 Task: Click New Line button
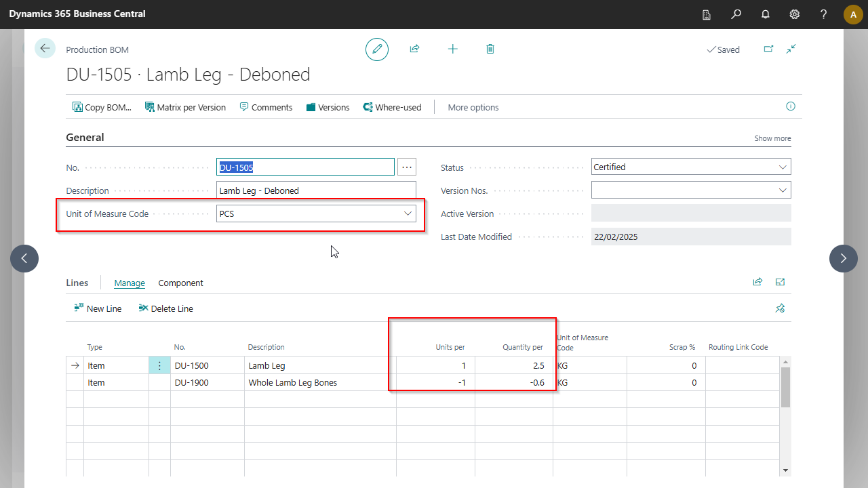[x=98, y=308]
